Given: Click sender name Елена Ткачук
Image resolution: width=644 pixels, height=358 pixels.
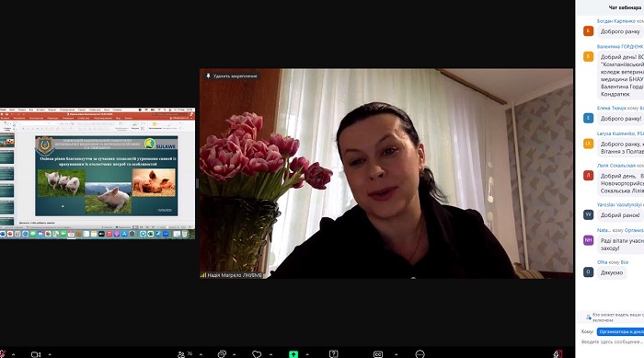Looking at the screenshot, I should click(x=612, y=108).
